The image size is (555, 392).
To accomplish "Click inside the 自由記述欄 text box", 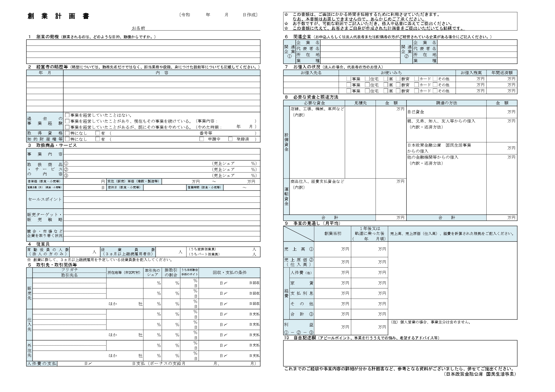I will [x=400, y=353].
